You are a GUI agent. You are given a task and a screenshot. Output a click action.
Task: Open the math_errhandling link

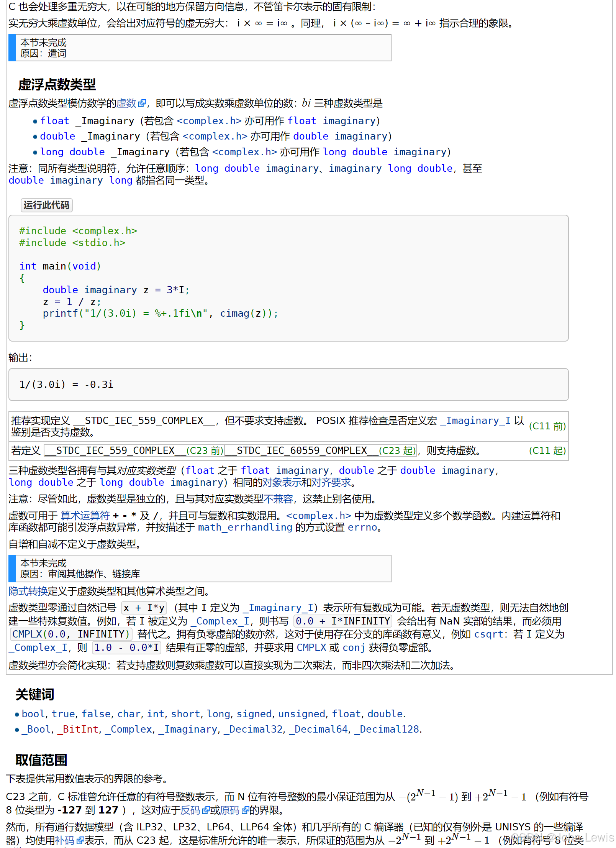point(245,527)
